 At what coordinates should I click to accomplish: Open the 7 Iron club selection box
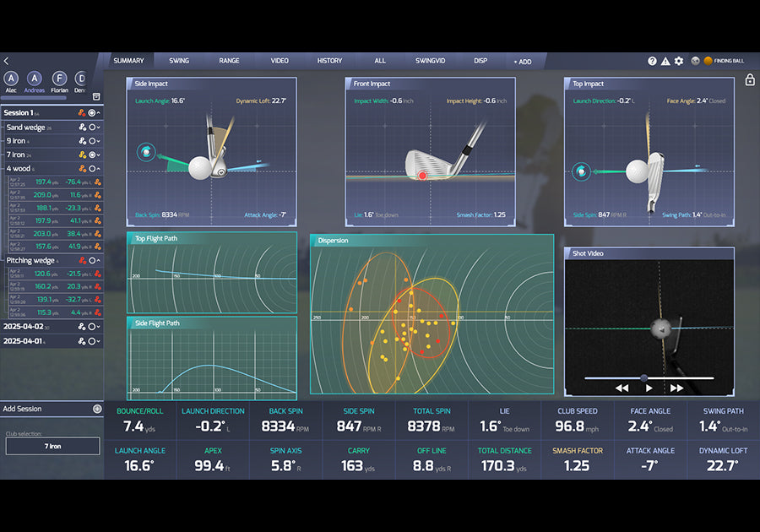coord(53,446)
